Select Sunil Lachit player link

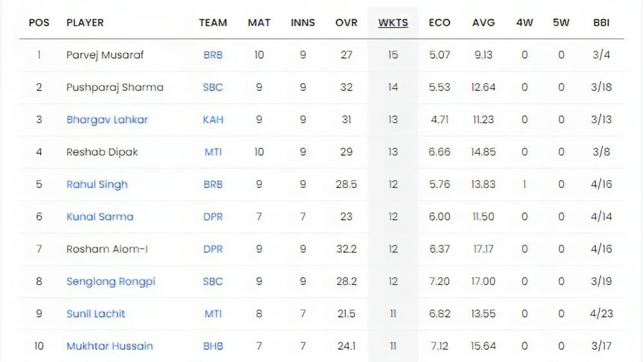pos(95,314)
